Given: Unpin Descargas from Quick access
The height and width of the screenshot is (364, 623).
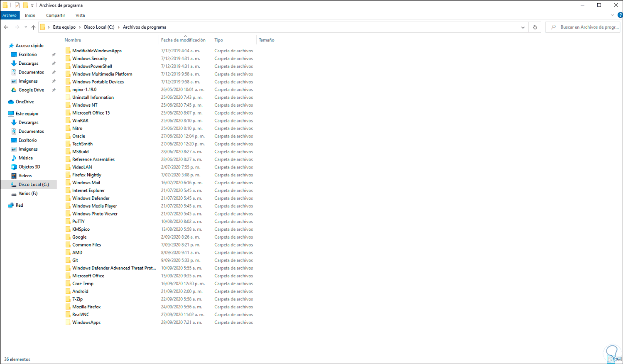Looking at the screenshot, I should 54,64.
